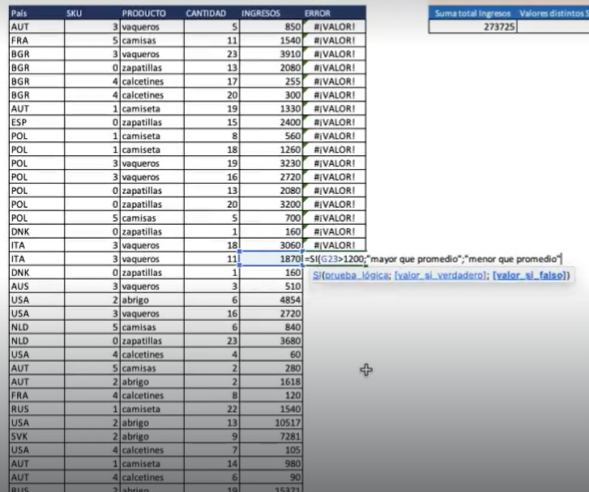Select the INGRESOS cell 840
Screen dimensions: 589x492
pyautogui.click(x=271, y=327)
